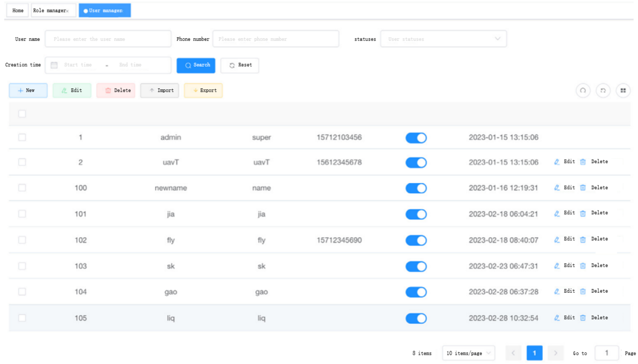This screenshot has height=364, width=638.
Task: Open the column display grid icon
Action: pyautogui.click(x=623, y=91)
